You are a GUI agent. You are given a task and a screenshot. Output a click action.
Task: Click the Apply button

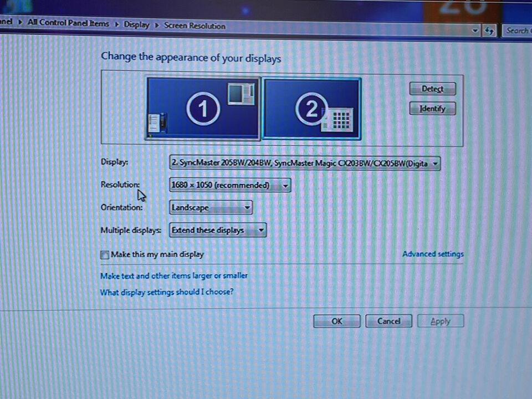(x=441, y=321)
